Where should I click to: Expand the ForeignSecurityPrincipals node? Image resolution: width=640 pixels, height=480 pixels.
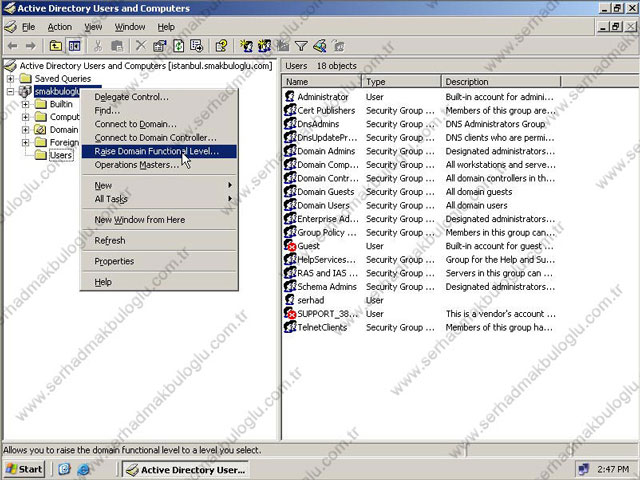tap(25, 142)
